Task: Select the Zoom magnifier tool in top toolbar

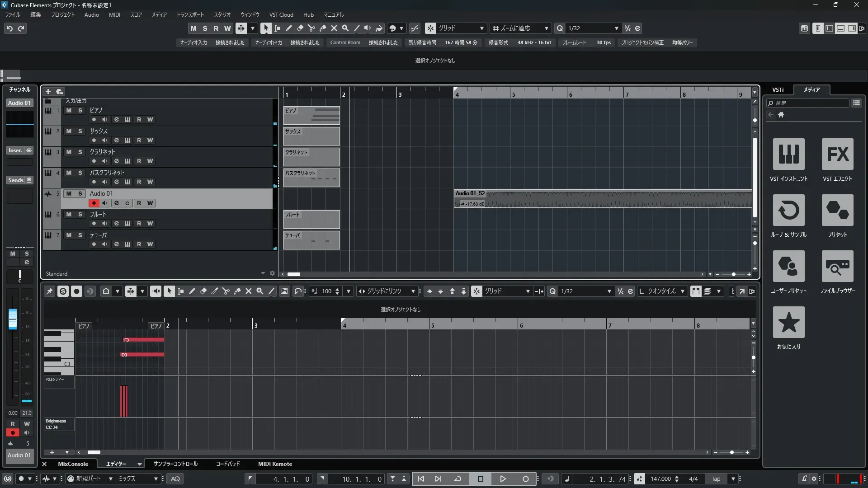Action: point(345,28)
